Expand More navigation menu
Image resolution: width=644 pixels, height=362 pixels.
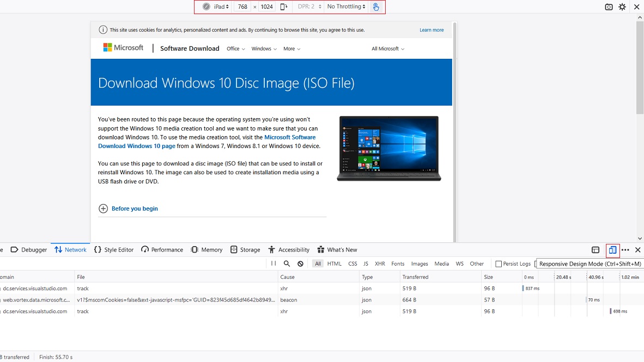[291, 49]
